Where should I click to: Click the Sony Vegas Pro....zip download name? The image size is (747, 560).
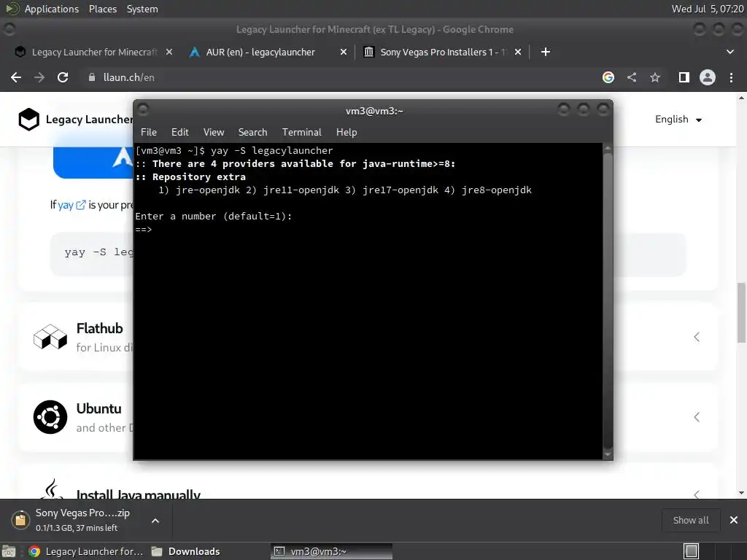82,513
